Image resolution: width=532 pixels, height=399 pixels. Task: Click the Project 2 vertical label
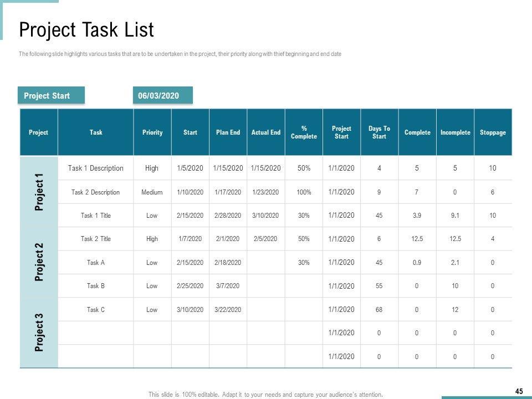click(x=39, y=262)
